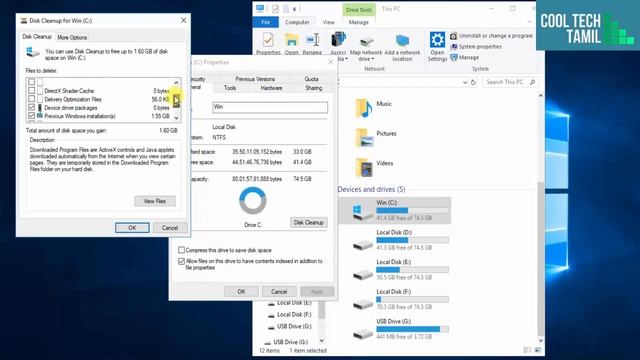
Task: Enable Compress this drive to save disk space
Action: [x=181, y=250]
